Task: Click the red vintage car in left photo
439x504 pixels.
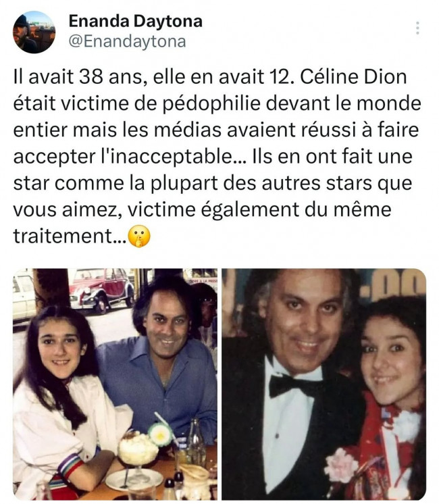Action: (101, 290)
